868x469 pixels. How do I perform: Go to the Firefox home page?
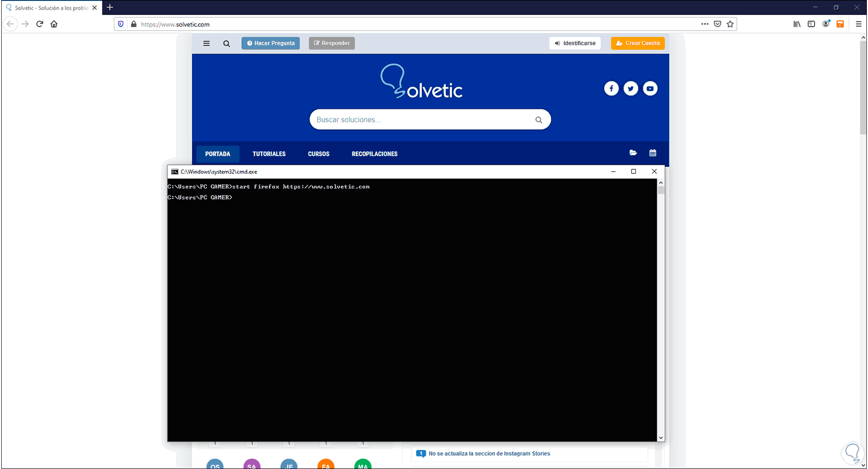(x=54, y=24)
